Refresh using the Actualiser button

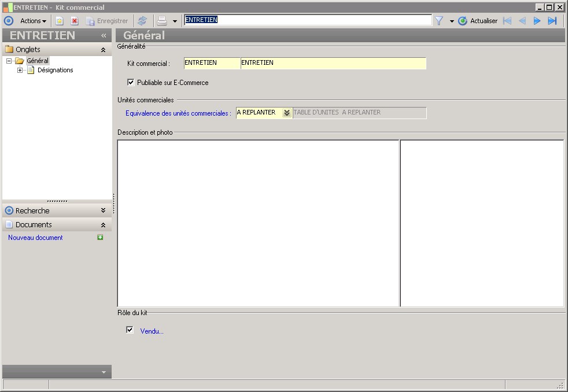478,21
